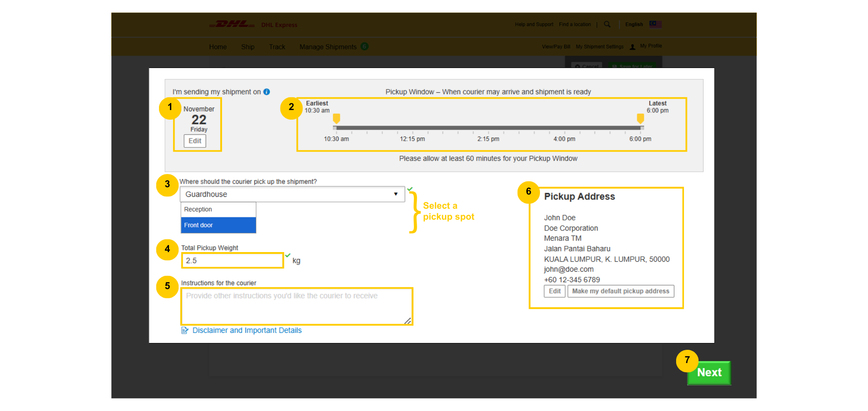This screenshot has height=411, width=868.
Task: Select Reception from pickup spot list
Action: point(218,210)
